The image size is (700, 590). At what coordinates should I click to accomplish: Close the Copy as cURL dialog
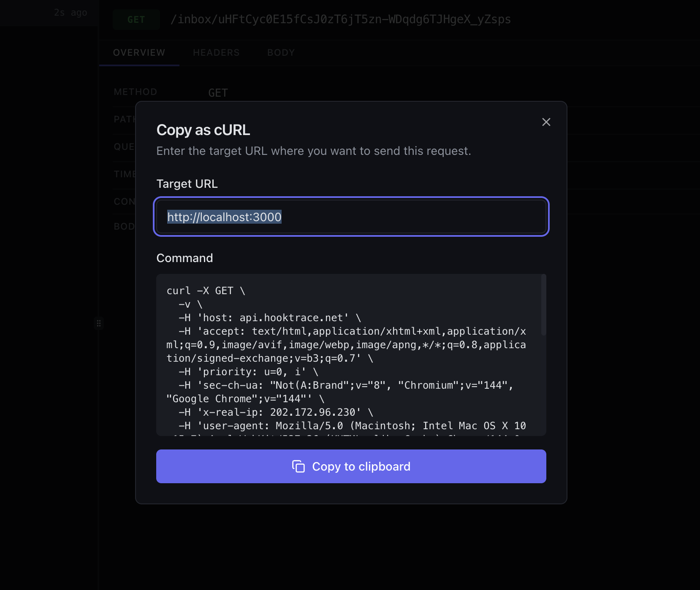[x=546, y=122]
